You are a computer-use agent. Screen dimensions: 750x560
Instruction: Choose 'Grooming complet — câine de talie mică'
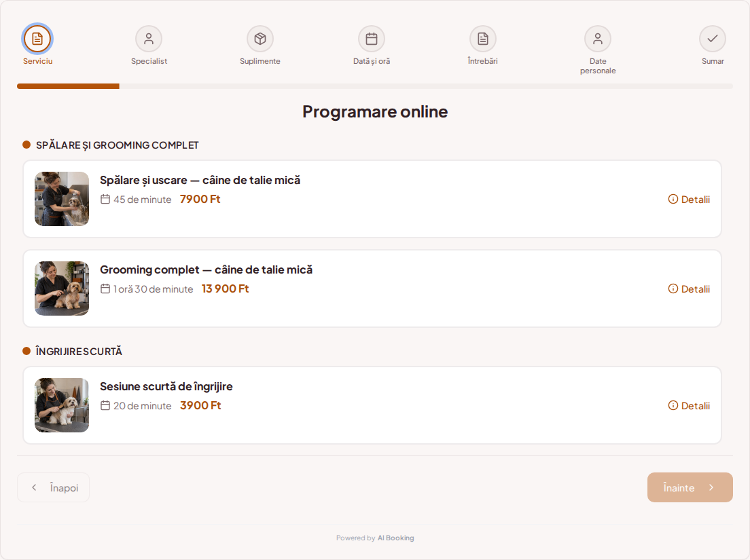[x=206, y=269]
